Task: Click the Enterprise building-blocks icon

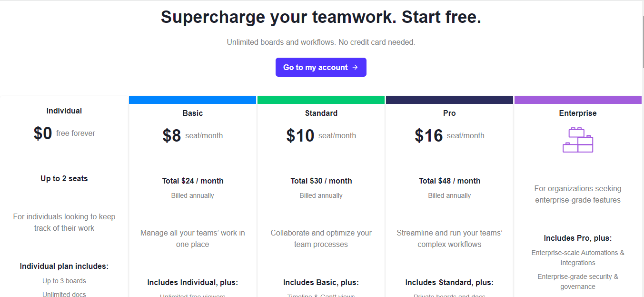Action: tap(577, 140)
